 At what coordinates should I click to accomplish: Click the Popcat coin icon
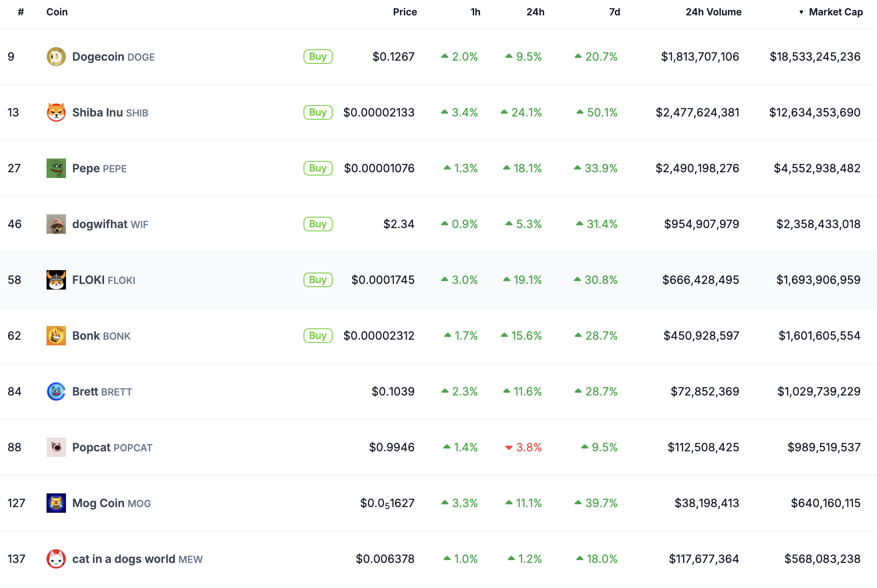pos(56,447)
